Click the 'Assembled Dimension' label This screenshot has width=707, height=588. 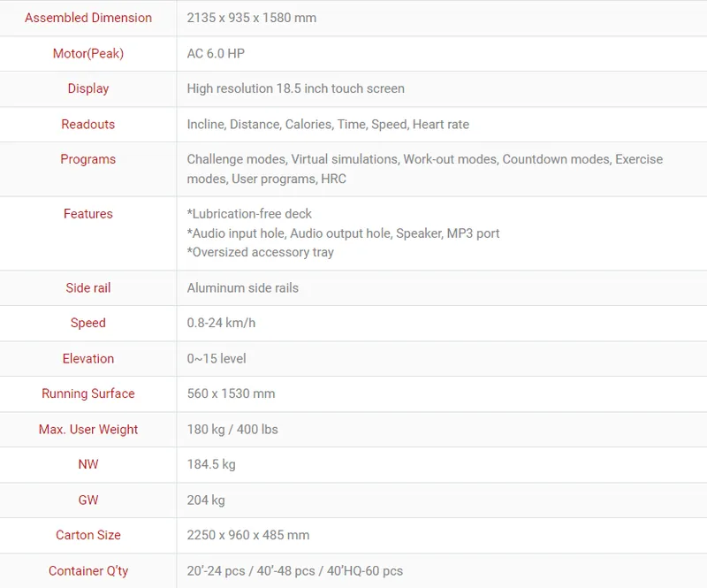click(88, 18)
